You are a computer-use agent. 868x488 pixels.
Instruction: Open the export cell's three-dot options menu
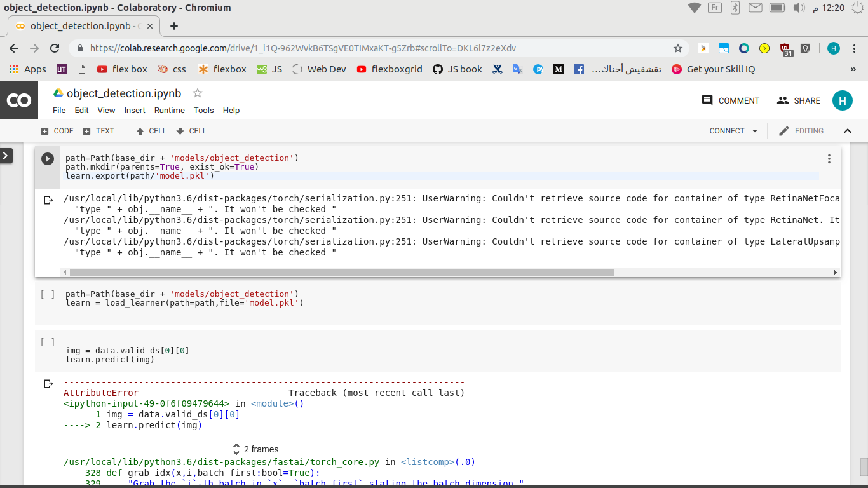(x=829, y=159)
